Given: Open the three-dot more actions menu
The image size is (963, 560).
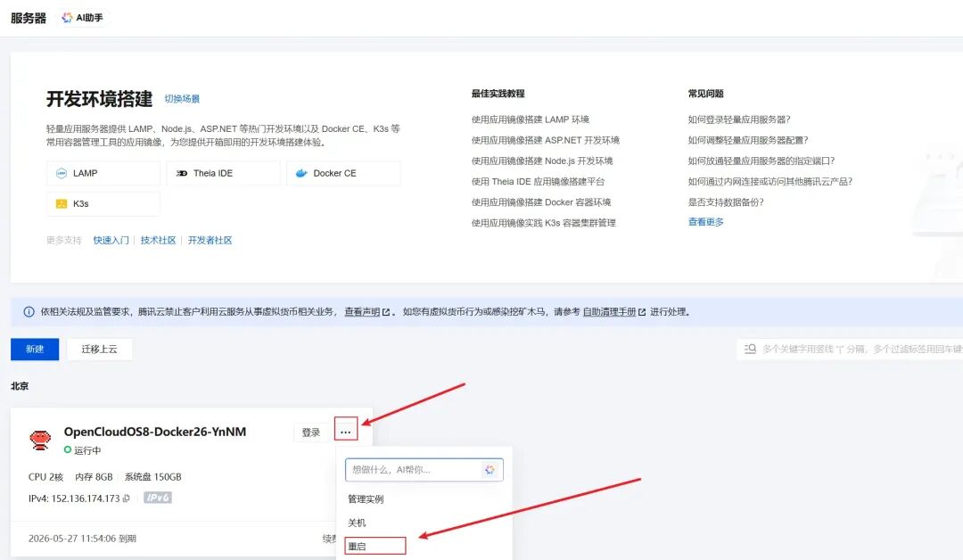Looking at the screenshot, I should click(346, 432).
